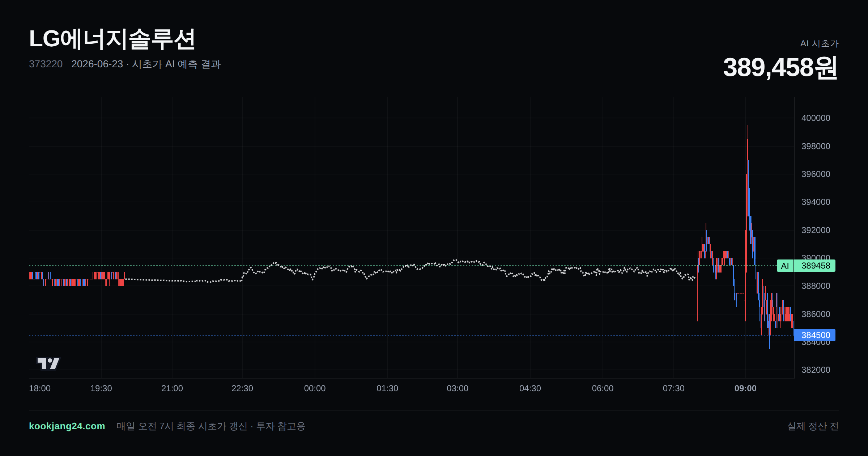Click the LG에너지솔루션 title
Image resolution: width=868 pixels, height=456 pixels.
pos(112,39)
